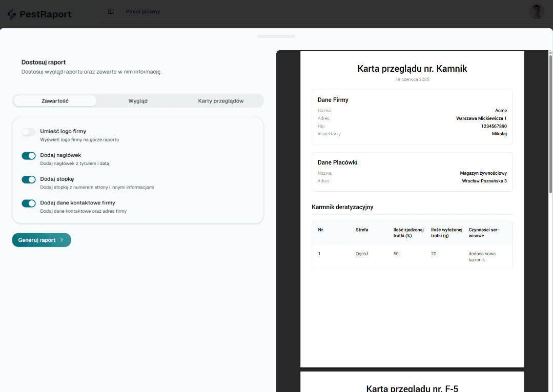This screenshot has width=553, height=392.
Task: Toggle Dodaj dane kontaktowe firmy switch
Action: point(29,203)
